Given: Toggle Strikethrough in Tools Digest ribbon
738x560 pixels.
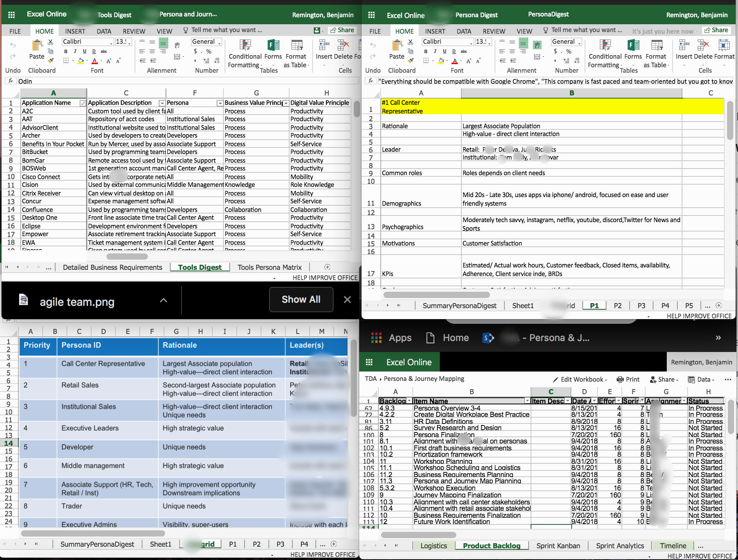Looking at the screenshot, I should [x=104, y=51].
